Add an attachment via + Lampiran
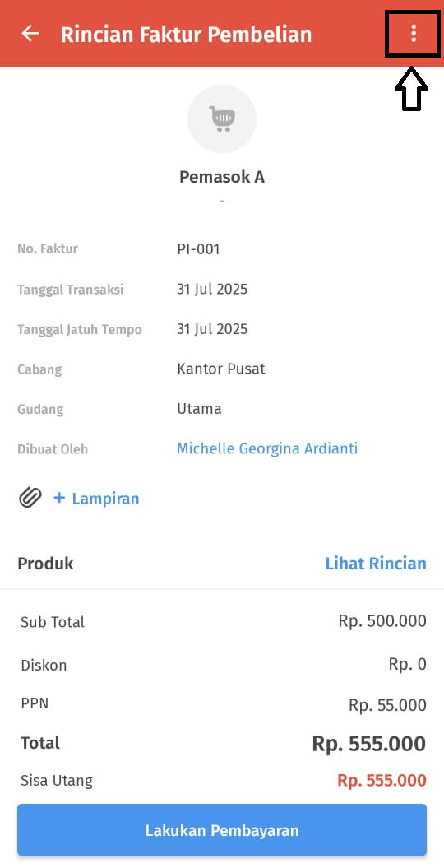Image resolution: width=444 pixels, height=868 pixels. click(96, 499)
